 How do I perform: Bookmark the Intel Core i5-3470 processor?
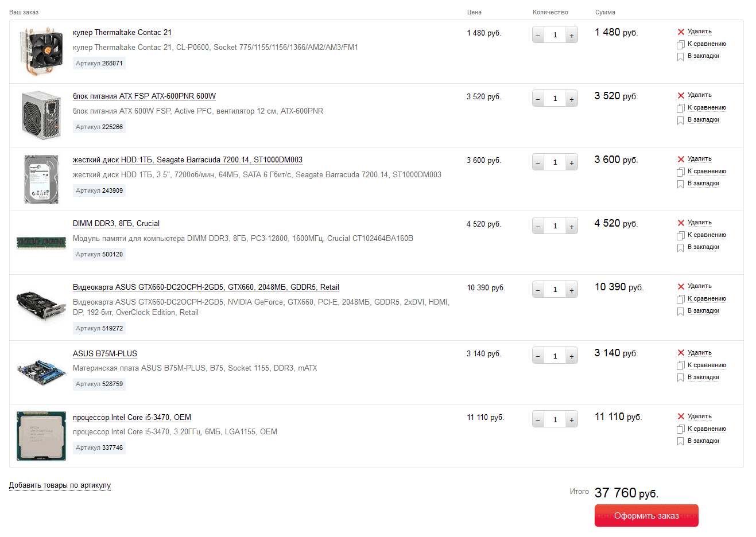(x=703, y=441)
